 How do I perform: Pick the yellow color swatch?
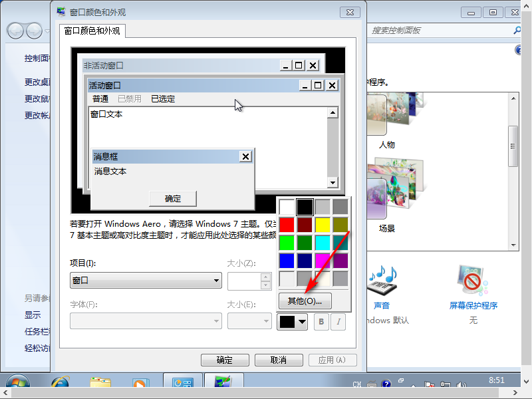click(323, 225)
